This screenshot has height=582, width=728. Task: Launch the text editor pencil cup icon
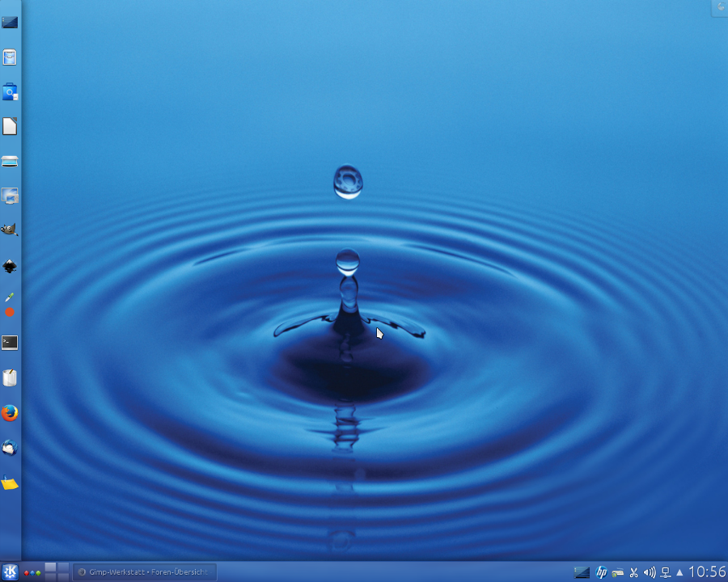(x=10, y=377)
